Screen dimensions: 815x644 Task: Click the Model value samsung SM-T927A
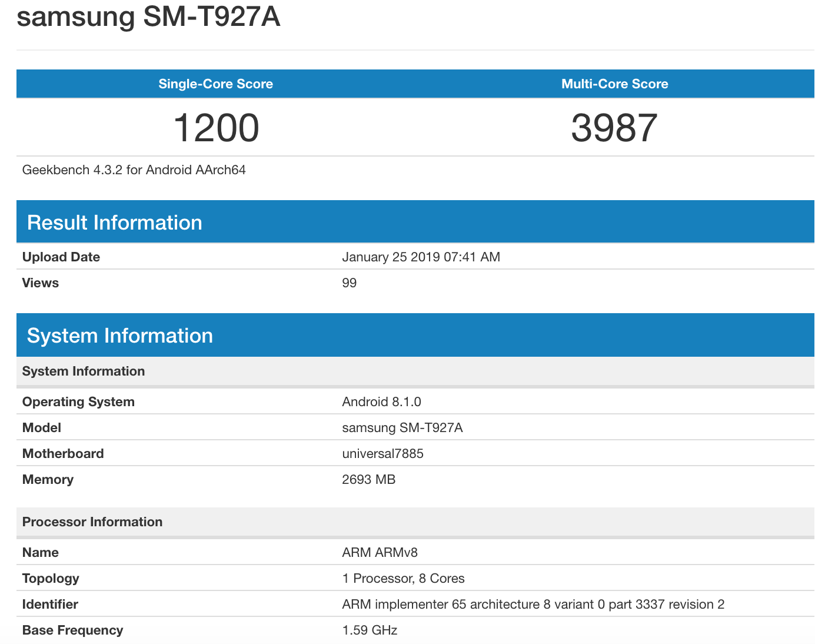click(402, 428)
